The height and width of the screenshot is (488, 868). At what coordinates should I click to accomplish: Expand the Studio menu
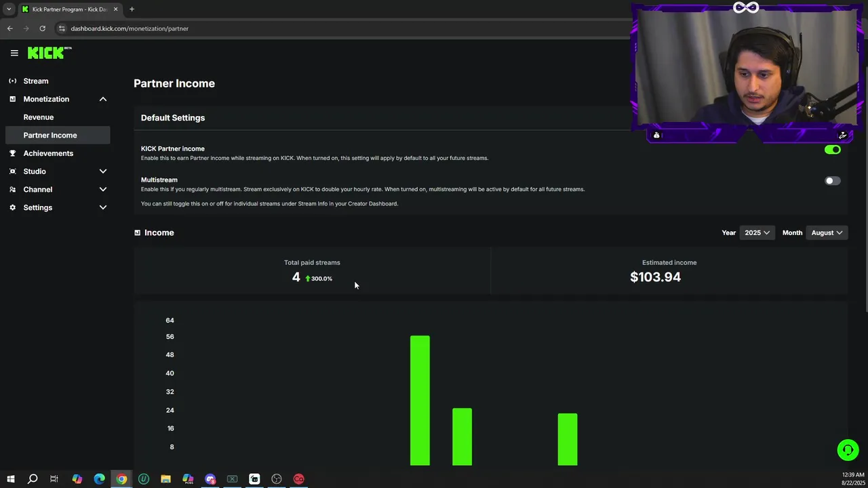(103, 171)
